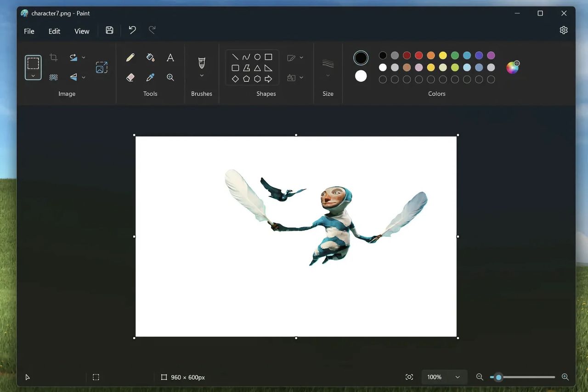Image resolution: width=588 pixels, height=392 pixels.
Task: Select the Eraser tool
Action: click(x=130, y=77)
